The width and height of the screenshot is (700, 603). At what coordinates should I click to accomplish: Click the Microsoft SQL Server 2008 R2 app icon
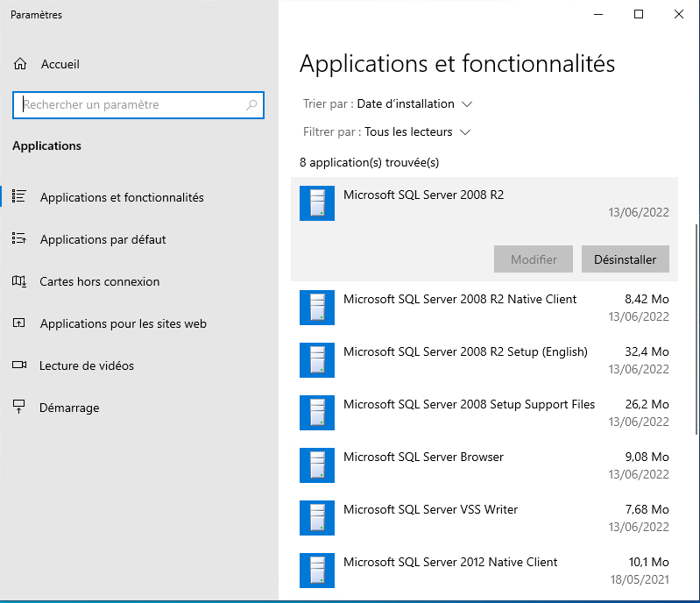[x=317, y=203]
